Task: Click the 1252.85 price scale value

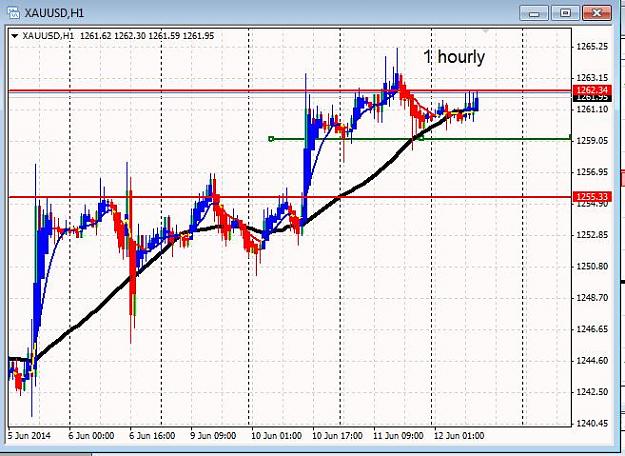Action: (592, 235)
